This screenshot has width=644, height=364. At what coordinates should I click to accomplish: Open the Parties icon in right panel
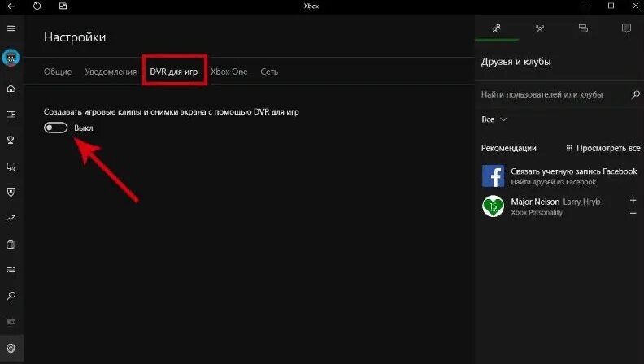[x=540, y=28]
